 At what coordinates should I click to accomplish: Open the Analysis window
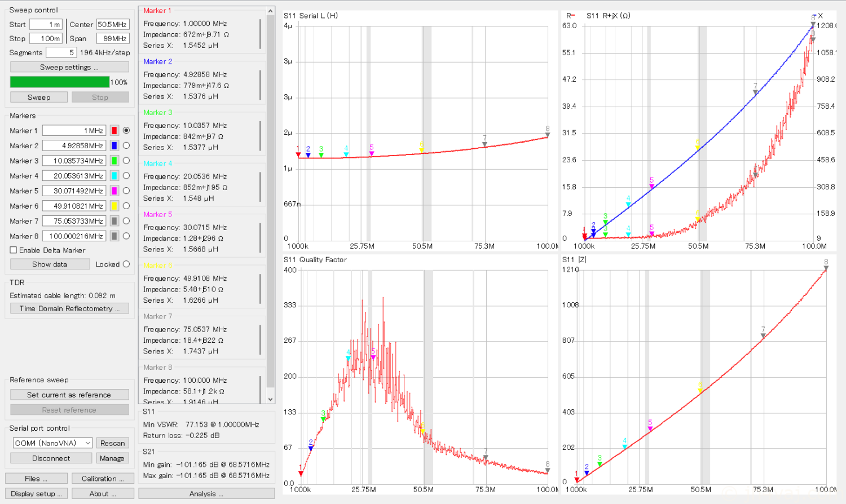tap(206, 494)
